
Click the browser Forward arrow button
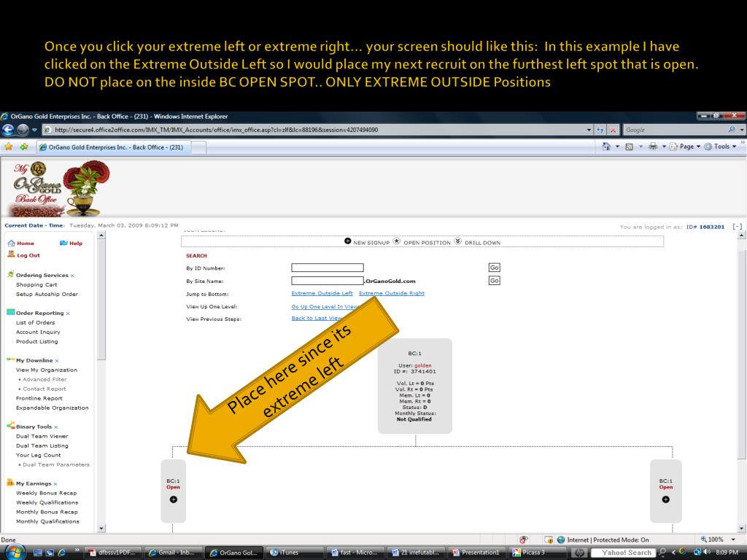[x=23, y=130]
